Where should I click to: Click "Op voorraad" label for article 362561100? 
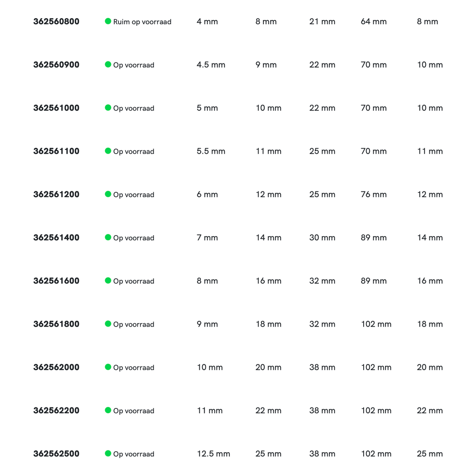point(133,151)
